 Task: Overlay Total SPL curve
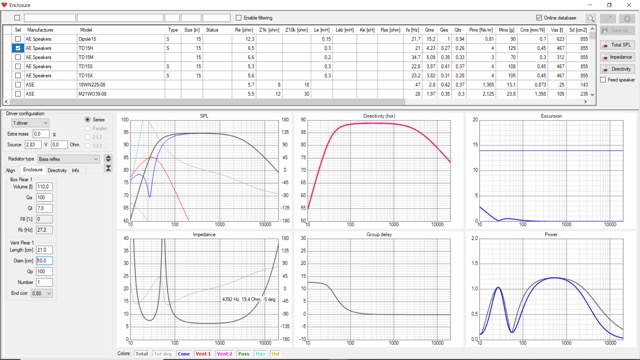pyautogui.click(x=618, y=45)
